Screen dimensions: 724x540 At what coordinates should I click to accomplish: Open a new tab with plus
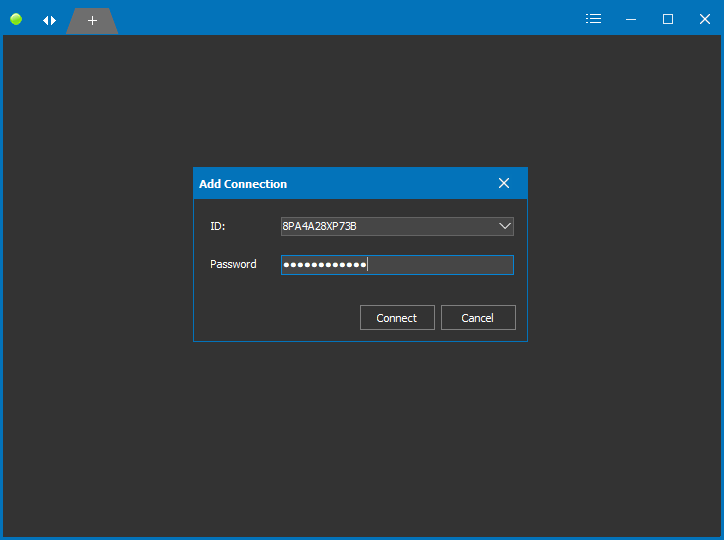coord(92,20)
